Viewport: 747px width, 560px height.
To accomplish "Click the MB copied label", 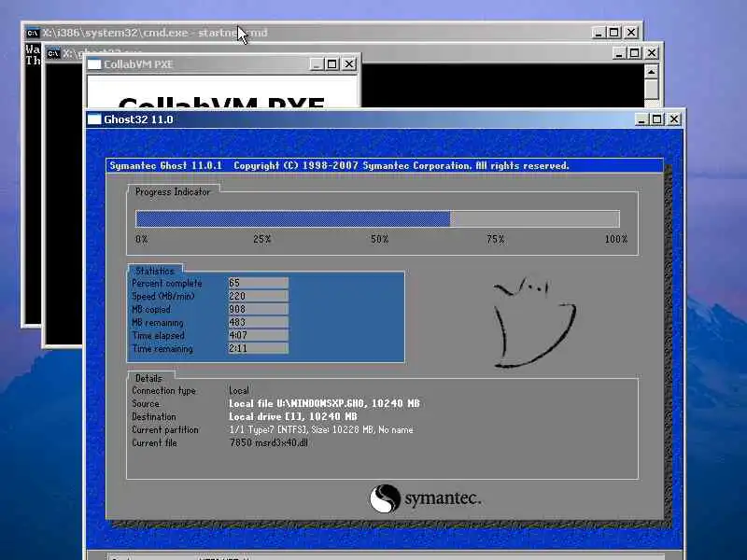I will [151, 310].
